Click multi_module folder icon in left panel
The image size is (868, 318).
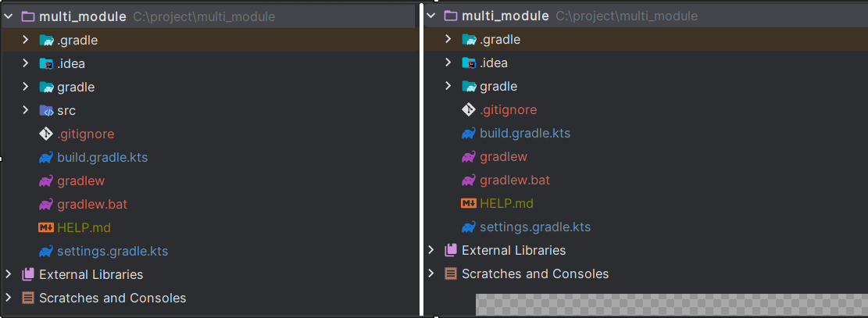click(x=27, y=16)
